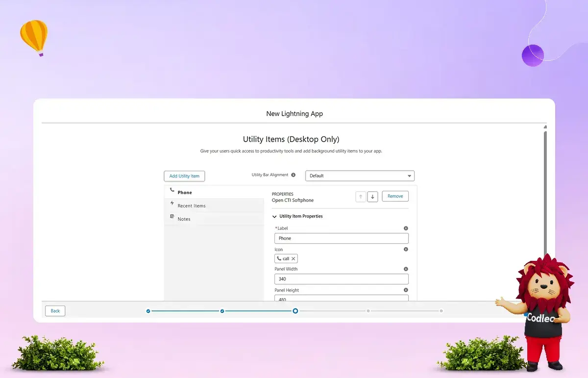This screenshot has height=378, width=588.
Task: Open the Utility Bar Alignment dropdown
Action: click(x=360, y=176)
